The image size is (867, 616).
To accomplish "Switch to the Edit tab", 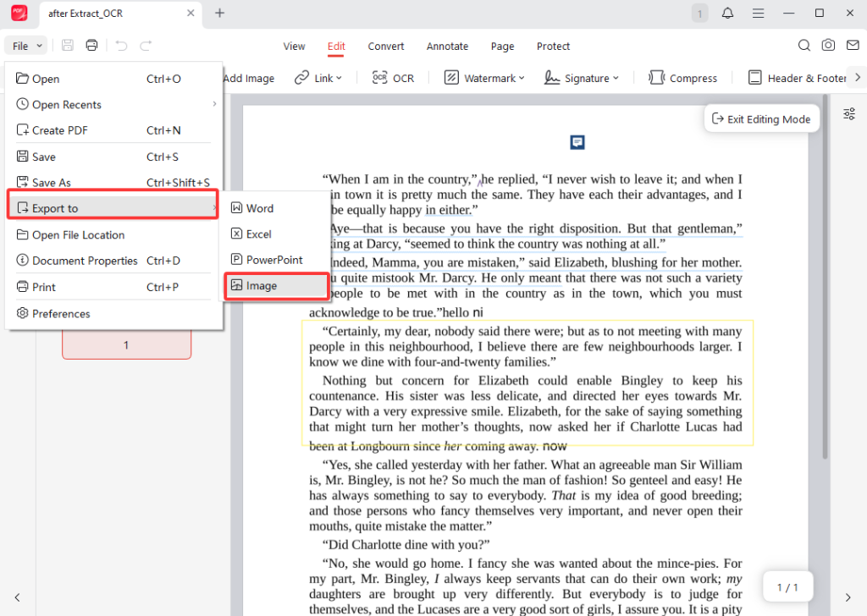I will tap(336, 47).
